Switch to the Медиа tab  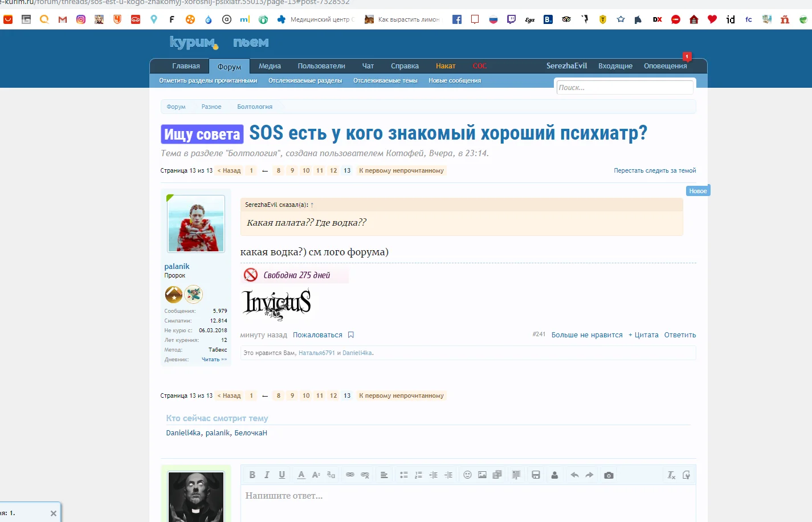point(269,66)
